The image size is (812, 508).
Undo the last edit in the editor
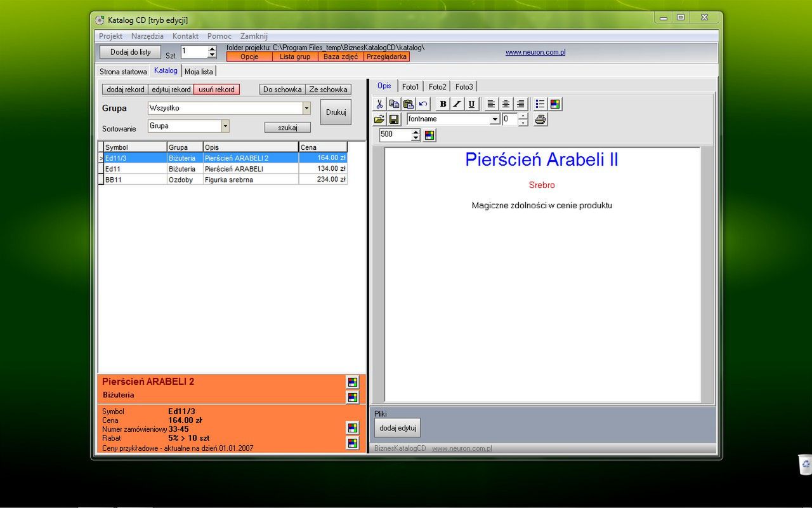tap(423, 104)
